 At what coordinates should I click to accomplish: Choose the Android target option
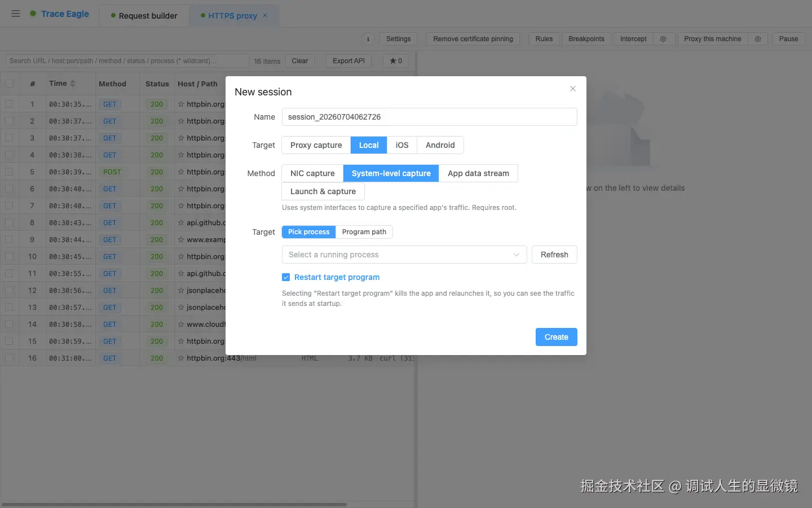pyautogui.click(x=440, y=145)
